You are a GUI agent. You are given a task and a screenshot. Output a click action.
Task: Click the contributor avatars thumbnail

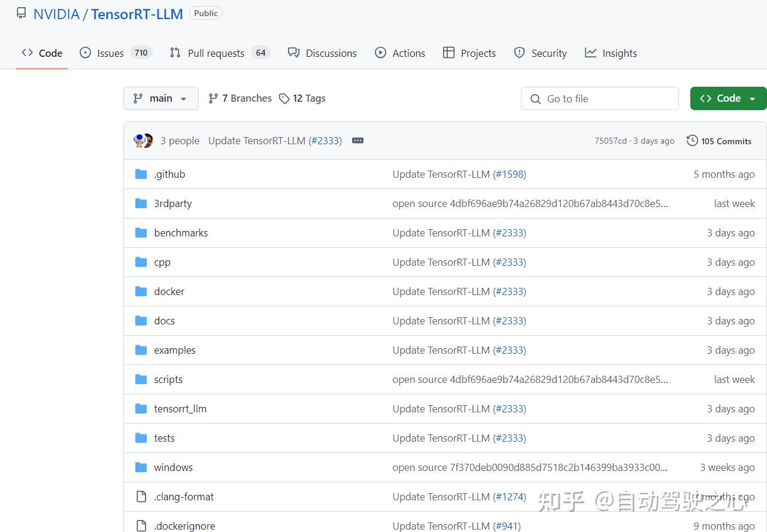click(x=144, y=141)
